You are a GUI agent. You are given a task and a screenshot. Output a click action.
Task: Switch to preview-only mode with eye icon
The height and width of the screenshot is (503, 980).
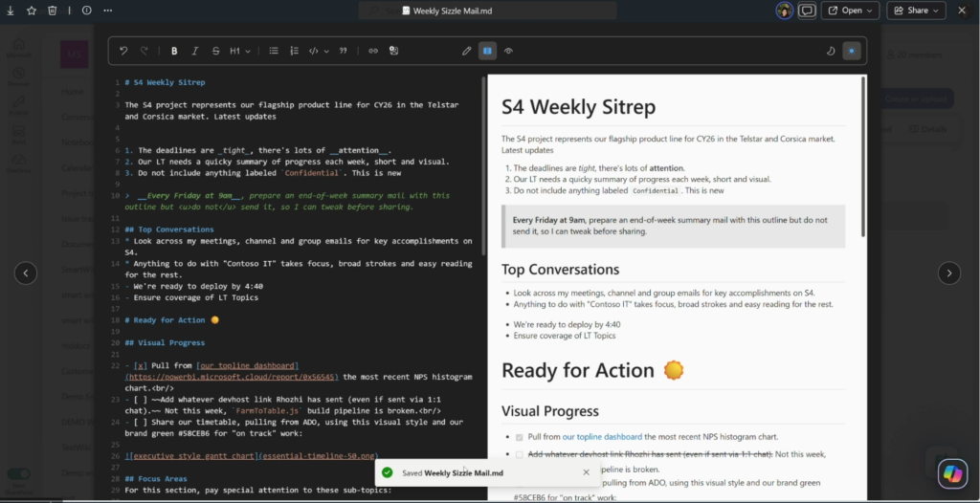coord(508,51)
